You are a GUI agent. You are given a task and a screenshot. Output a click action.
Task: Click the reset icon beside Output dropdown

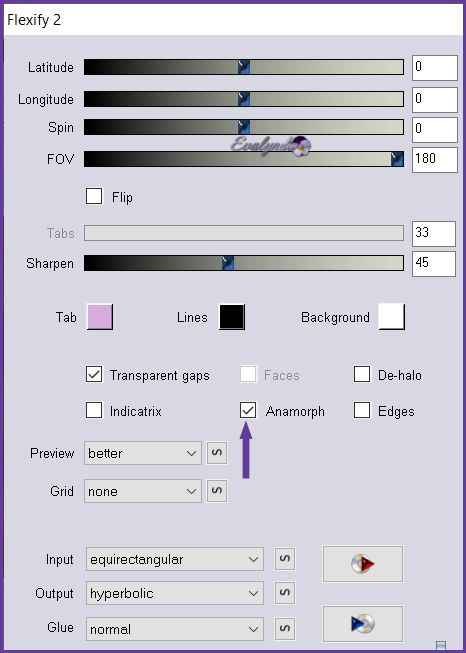285,593
